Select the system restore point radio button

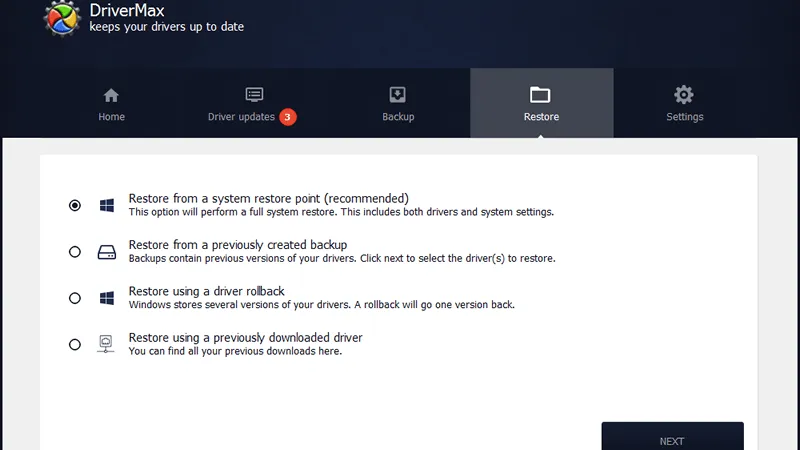[x=75, y=205]
